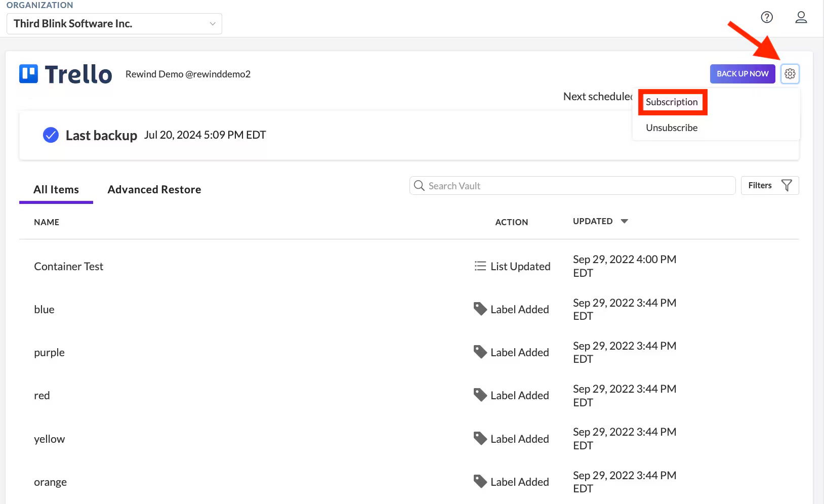Open the Container Test item
The height and width of the screenshot is (504, 824).
tap(69, 267)
